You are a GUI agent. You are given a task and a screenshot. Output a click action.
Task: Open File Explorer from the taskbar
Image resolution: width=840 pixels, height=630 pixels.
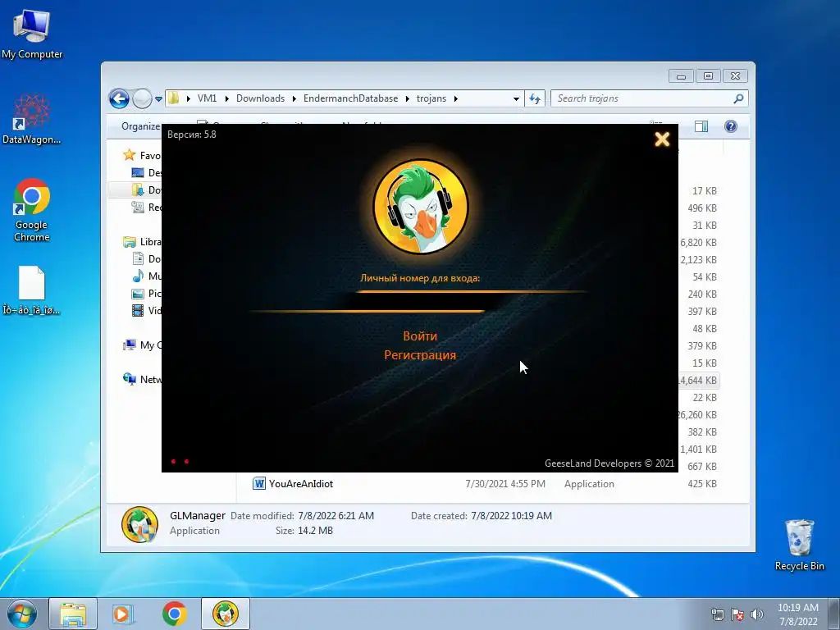[73, 614]
